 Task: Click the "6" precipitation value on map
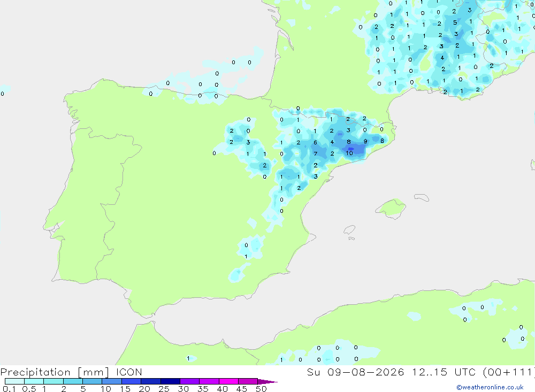pyautogui.click(x=315, y=143)
